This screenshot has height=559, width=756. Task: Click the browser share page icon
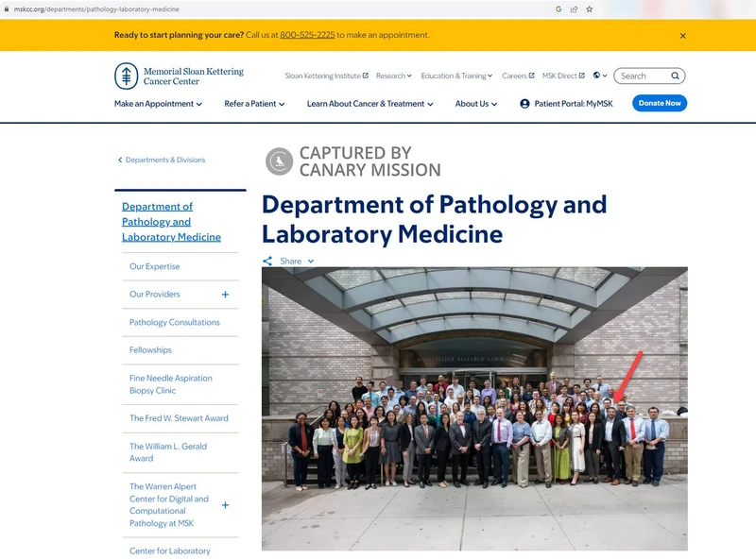click(x=574, y=8)
